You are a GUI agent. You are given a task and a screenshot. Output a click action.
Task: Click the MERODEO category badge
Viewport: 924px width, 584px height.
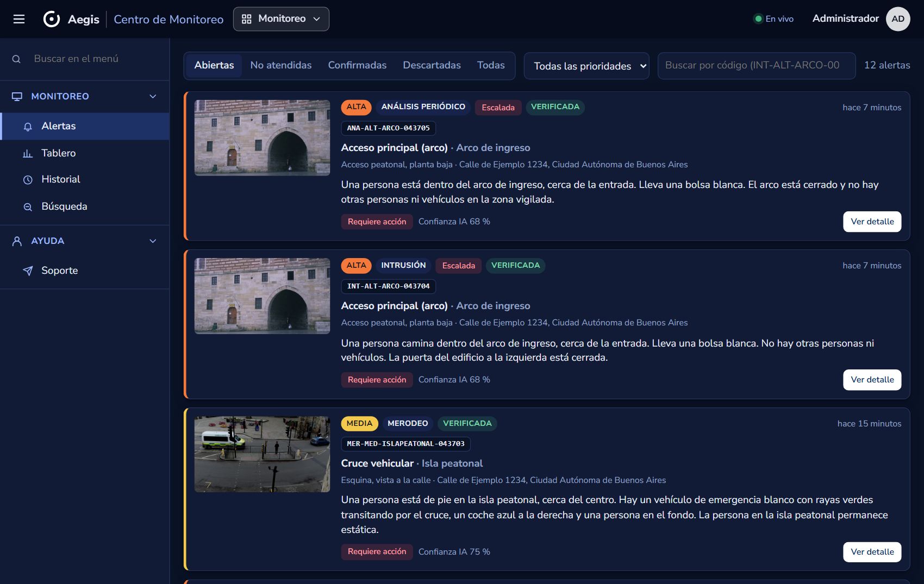click(408, 423)
